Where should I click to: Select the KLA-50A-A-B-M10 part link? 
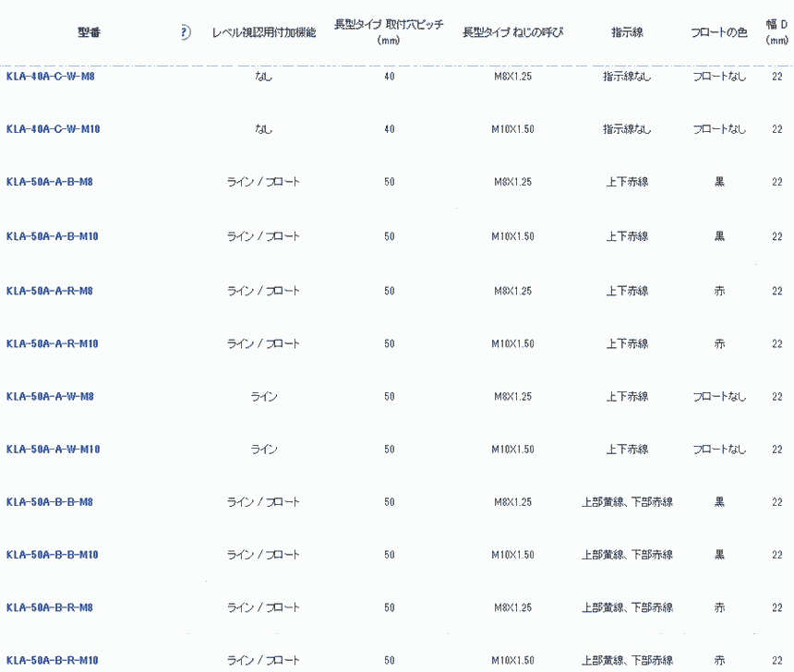coord(52,236)
